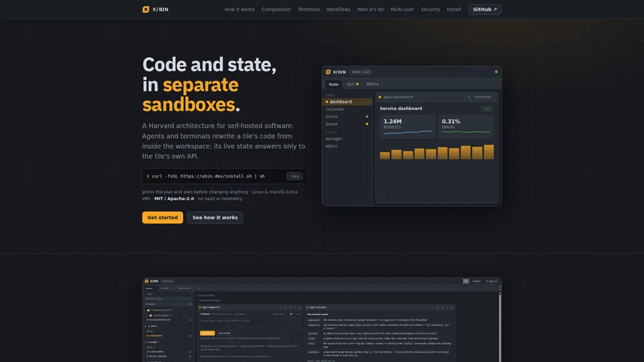The width and height of the screenshot is (644, 362).
Task: Click the X/BIN icon in the demo window
Action: [328, 72]
